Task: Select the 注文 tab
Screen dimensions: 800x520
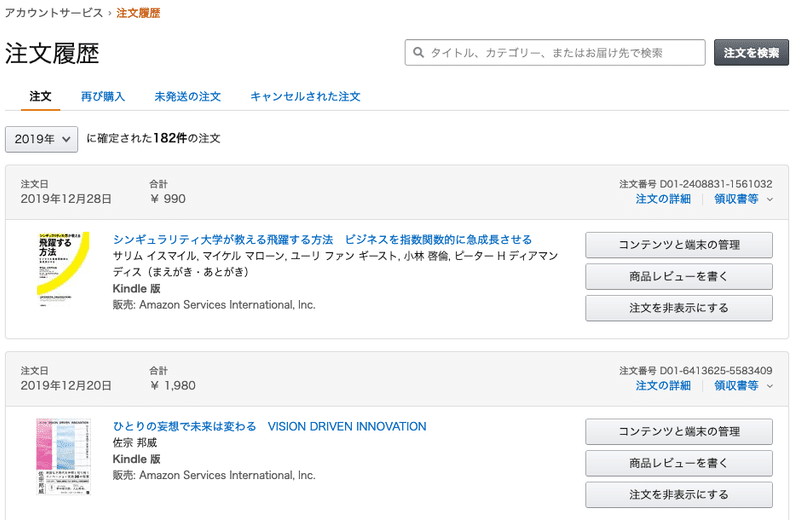Action: click(40, 96)
